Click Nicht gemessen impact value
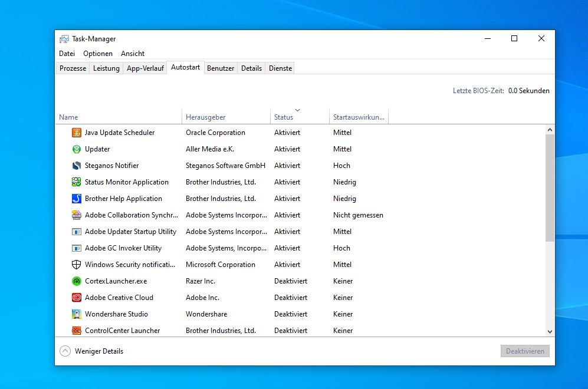Viewport: 588px width, 389px height. (358, 215)
